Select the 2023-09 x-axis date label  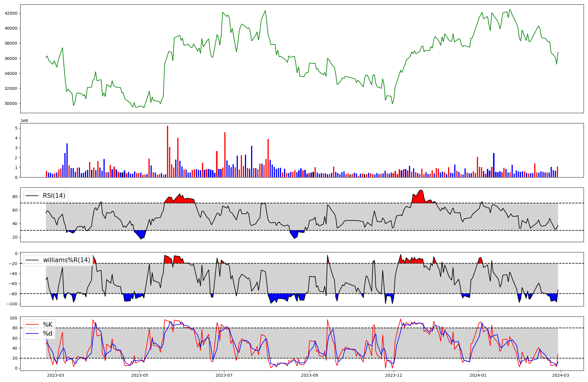click(310, 375)
